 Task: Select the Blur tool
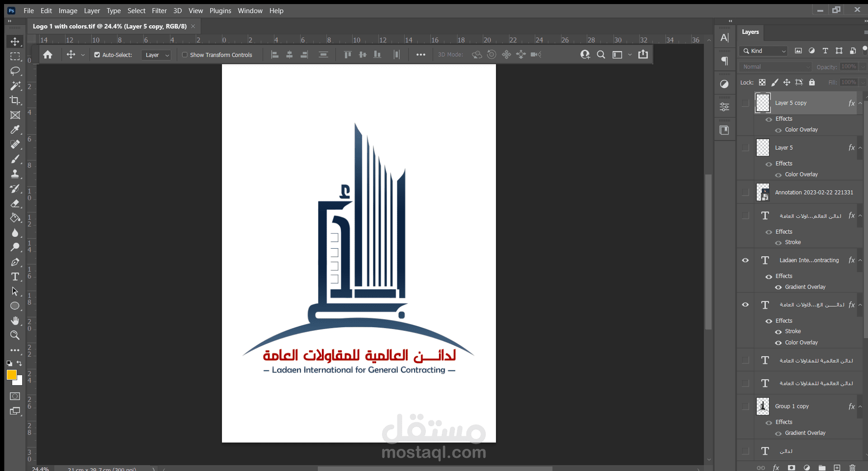point(15,233)
